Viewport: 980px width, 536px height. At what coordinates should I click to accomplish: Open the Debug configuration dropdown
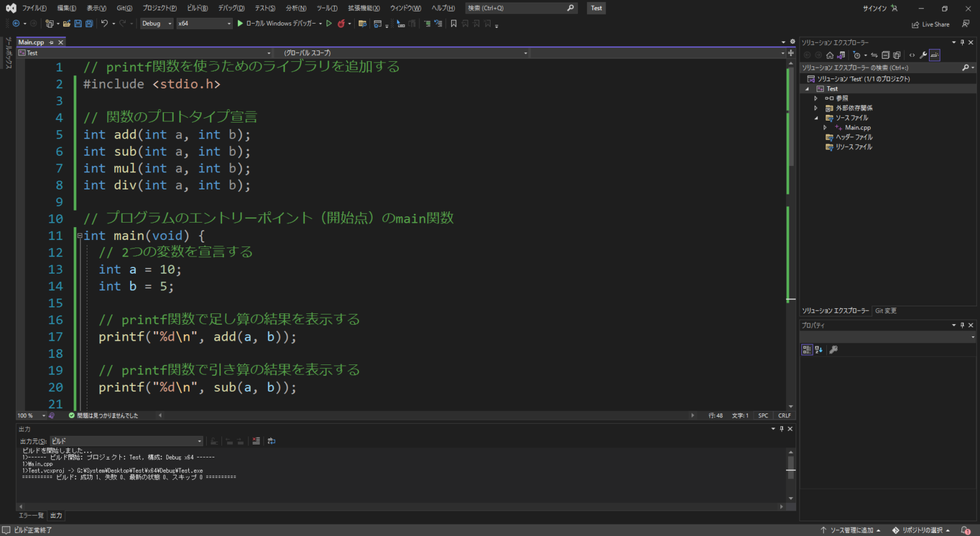pos(157,24)
